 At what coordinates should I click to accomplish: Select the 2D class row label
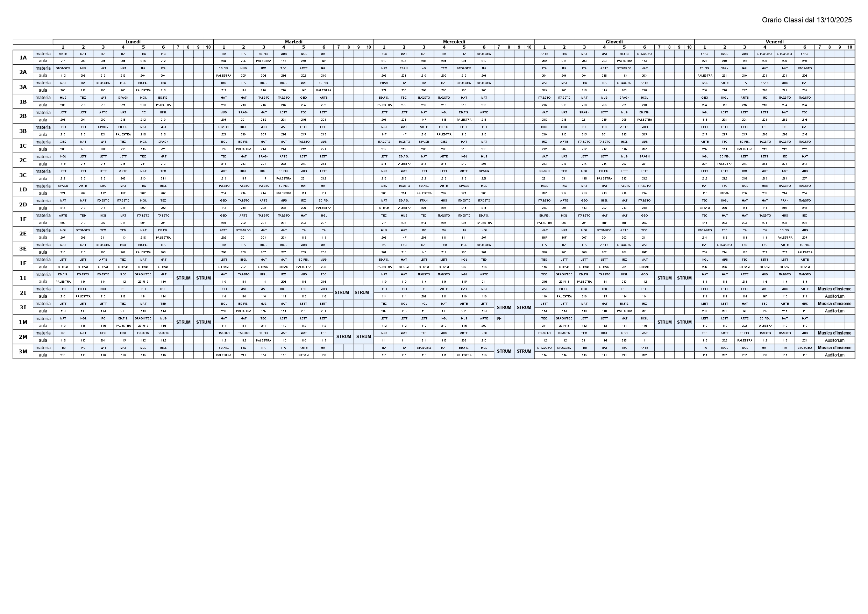point(23,205)
